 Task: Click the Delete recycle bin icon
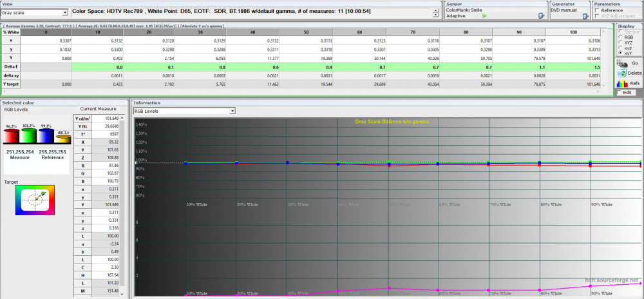621,73
